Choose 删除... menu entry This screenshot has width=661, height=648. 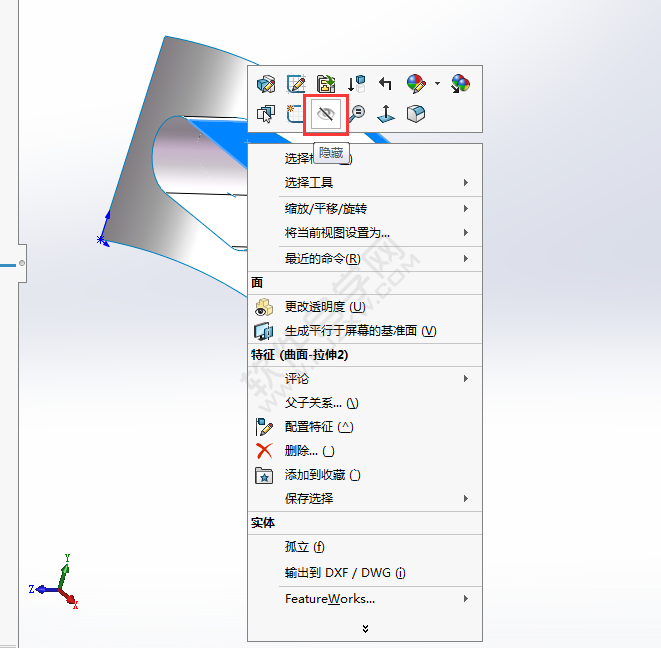pyautogui.click(x=365, y=451)
